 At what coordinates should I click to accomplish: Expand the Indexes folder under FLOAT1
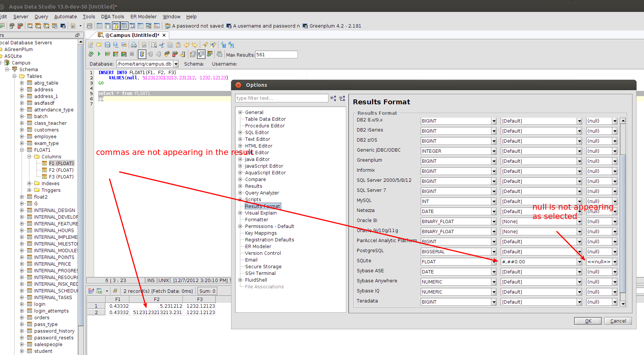coord(29,184)
